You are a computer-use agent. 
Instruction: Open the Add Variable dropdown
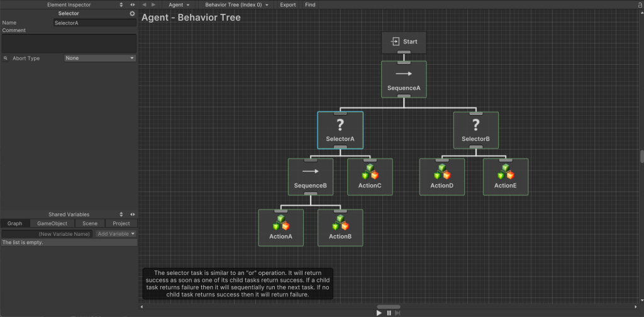(115, 233)
